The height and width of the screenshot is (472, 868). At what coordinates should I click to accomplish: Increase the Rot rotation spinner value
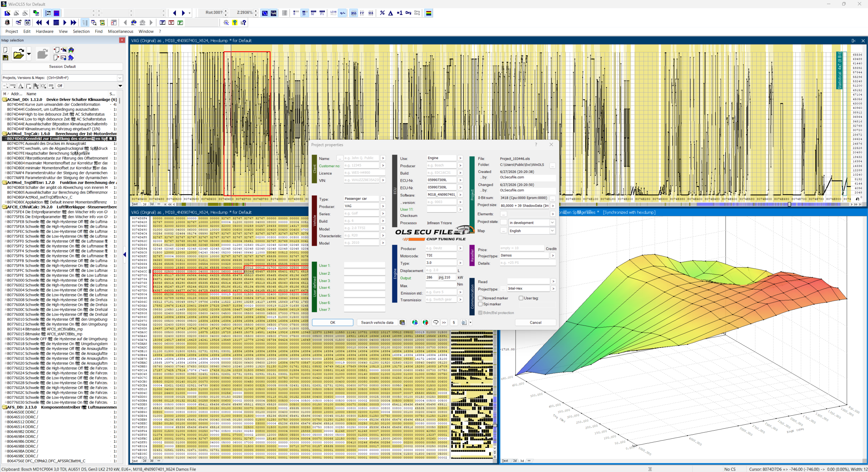[226, 11]
